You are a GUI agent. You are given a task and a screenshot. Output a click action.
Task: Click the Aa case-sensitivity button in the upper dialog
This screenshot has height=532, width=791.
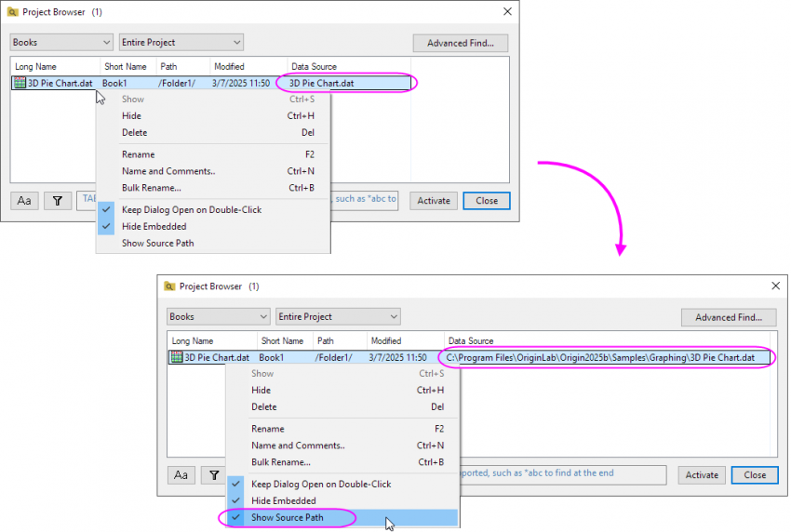click(x=24, y=200)
